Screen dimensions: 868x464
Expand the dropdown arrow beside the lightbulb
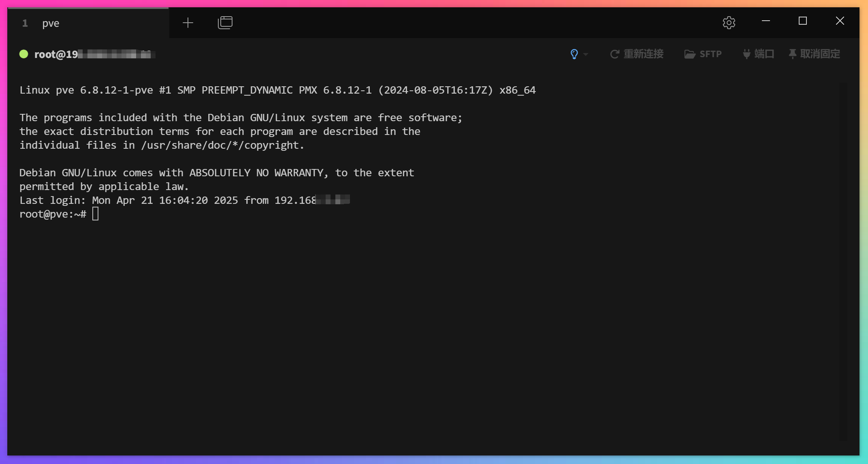[x=586, y=54]
